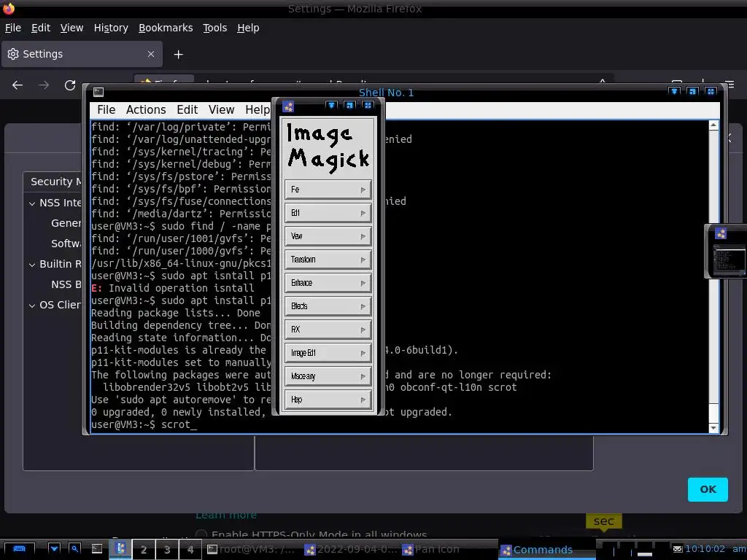This screenshot has height=560, width=747.
Task: Open the ImageMagick File menu button
Action: 328,190
